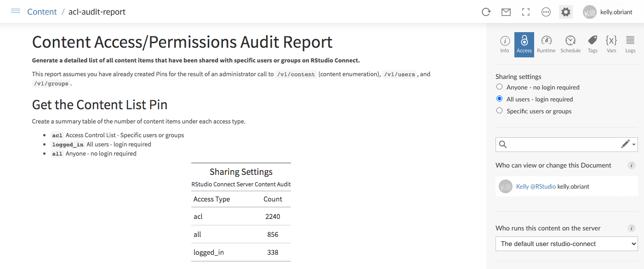The height and width of the screenshot is (269, 644).
Task: Open the who-runs-content user dropdown
Action: (x=566, y=244)
